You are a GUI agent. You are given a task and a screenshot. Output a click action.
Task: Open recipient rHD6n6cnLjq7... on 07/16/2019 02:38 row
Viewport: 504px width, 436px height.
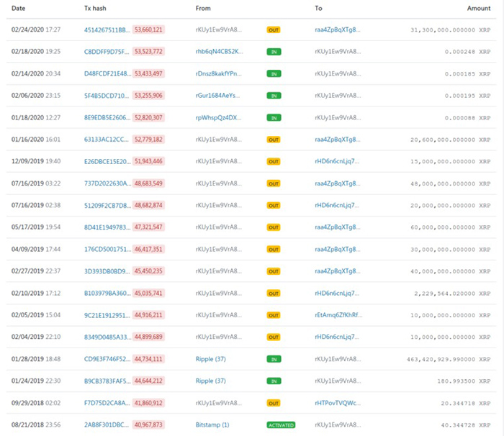coord(337,205)
